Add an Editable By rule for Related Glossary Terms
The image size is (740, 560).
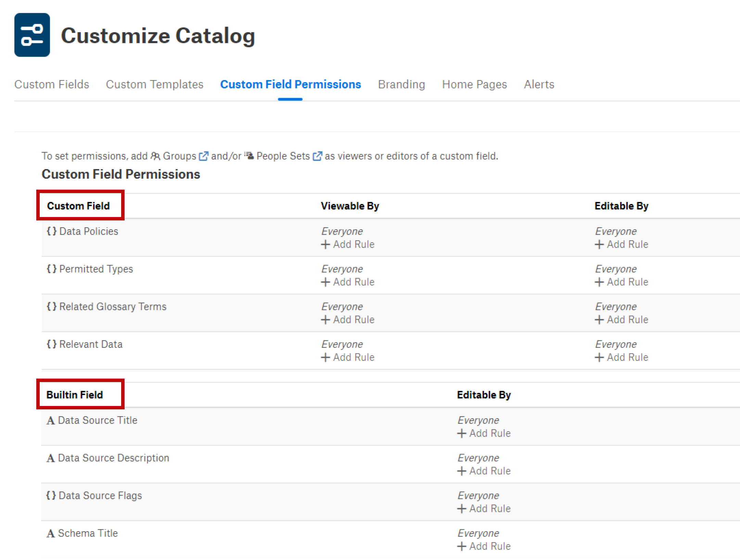coord(622,320)
